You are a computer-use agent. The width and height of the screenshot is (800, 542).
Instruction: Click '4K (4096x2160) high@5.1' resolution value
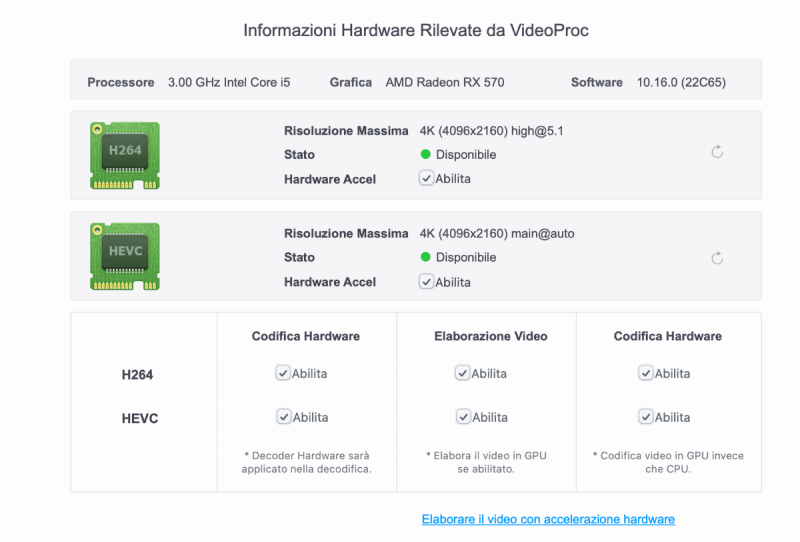(491, 131)
